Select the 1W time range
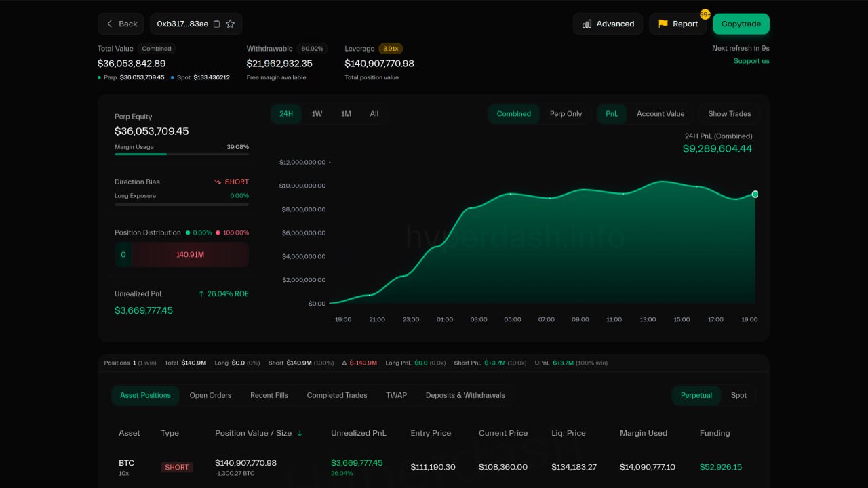This screenshot has width=868, height=488. 317,114
